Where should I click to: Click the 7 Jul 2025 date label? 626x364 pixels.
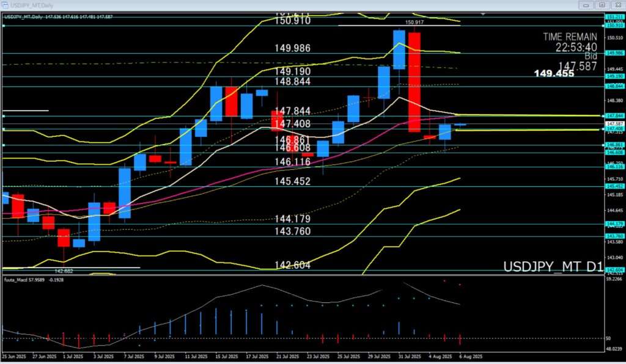point(133,357)
